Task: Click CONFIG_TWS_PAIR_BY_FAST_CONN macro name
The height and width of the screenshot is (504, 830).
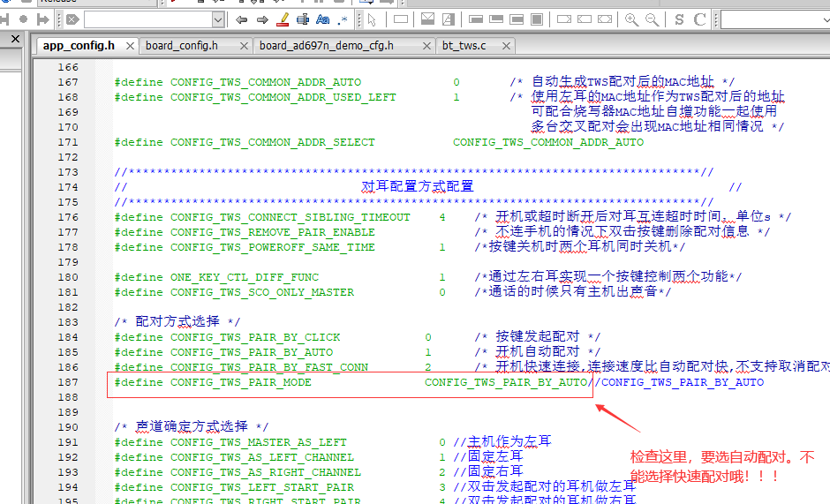Action: pos(269,367)
